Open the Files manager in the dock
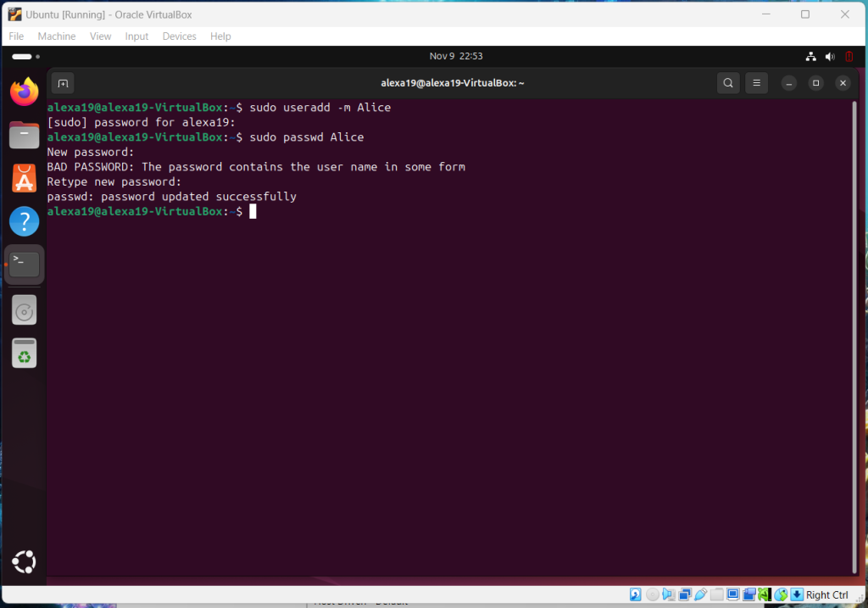Screen dimensions: 868x608 pos(24,135)
